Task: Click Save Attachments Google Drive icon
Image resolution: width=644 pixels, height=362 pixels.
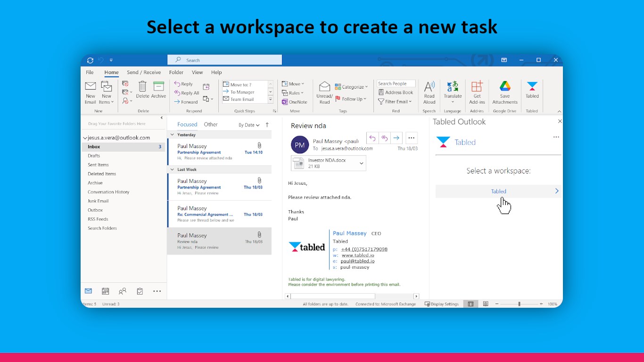Action: pyautogui.click(x=505, y=87)
